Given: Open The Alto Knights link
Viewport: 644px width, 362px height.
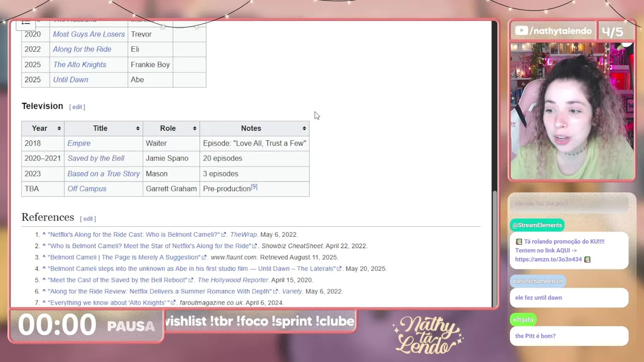Looking at the screenshot, I should 79,64.
